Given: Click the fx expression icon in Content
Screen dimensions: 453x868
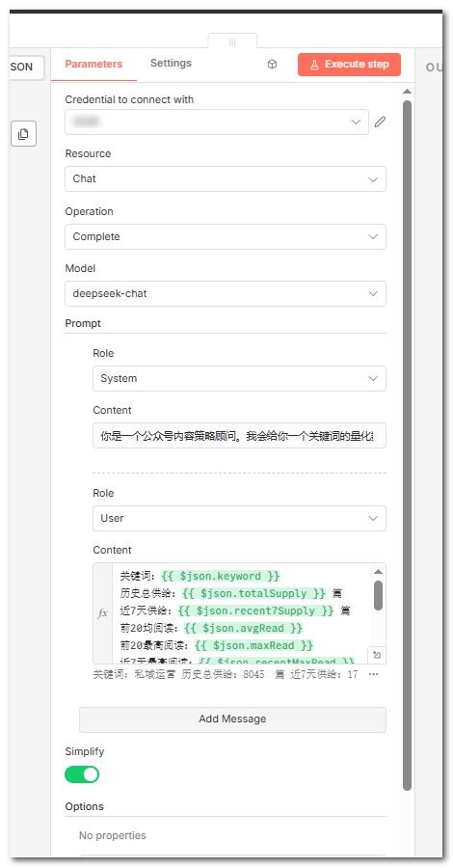Looking at the screenshot, I should coord(102,613).
